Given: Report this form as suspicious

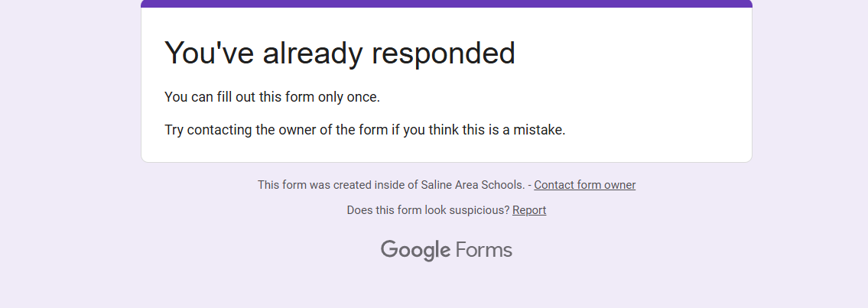Looking at the screenshot, I should pos(529,210).
